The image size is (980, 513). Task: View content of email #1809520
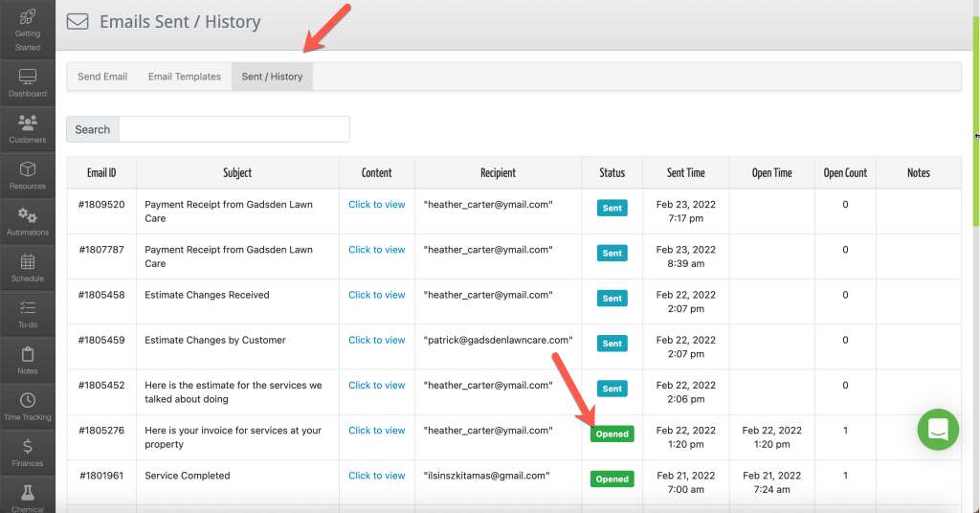coord(377,204)
